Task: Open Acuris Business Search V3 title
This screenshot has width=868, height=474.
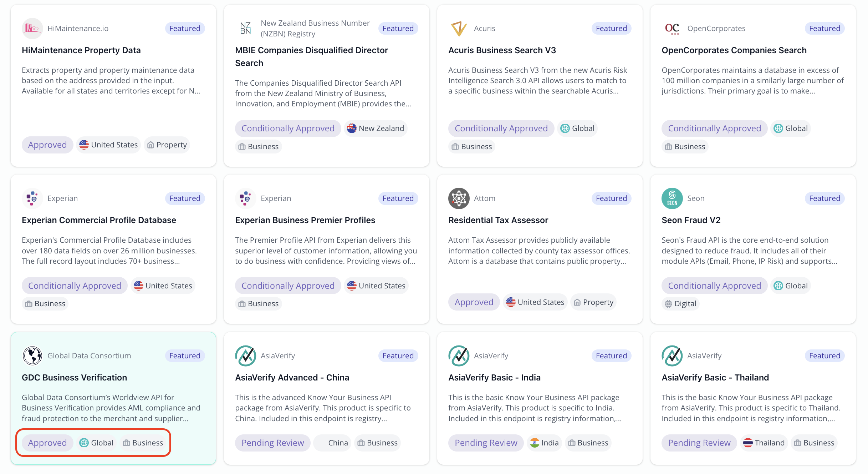Action: [x=502, y=50]
